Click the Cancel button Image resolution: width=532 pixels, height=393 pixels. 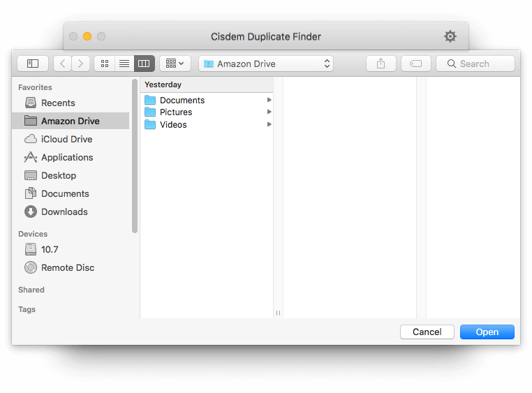point(427,332)
